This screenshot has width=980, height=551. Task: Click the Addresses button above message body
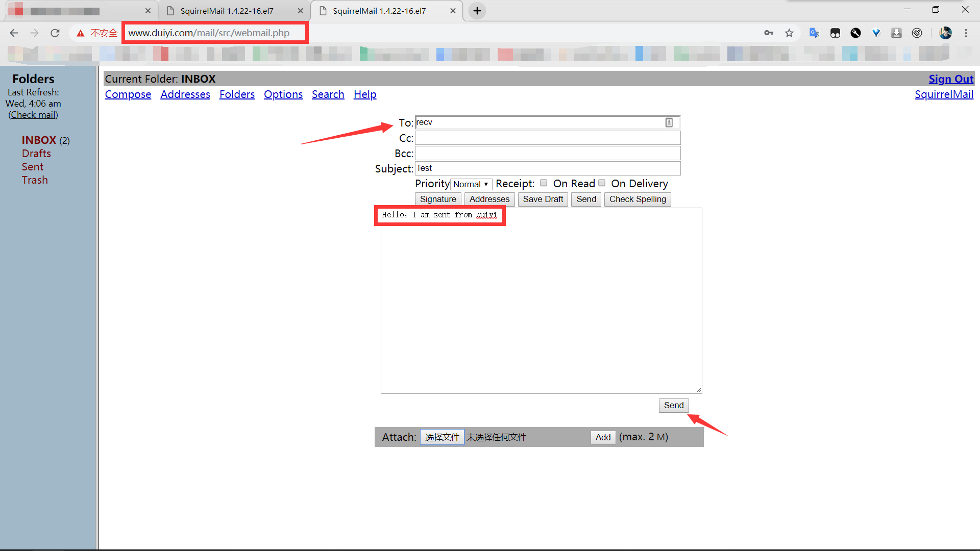point(489,199)
